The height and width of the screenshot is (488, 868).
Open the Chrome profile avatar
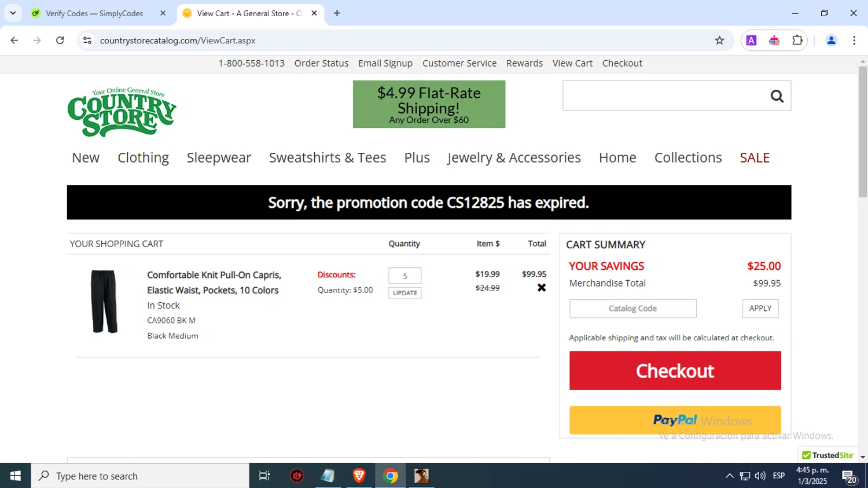(x=831, y=41)
